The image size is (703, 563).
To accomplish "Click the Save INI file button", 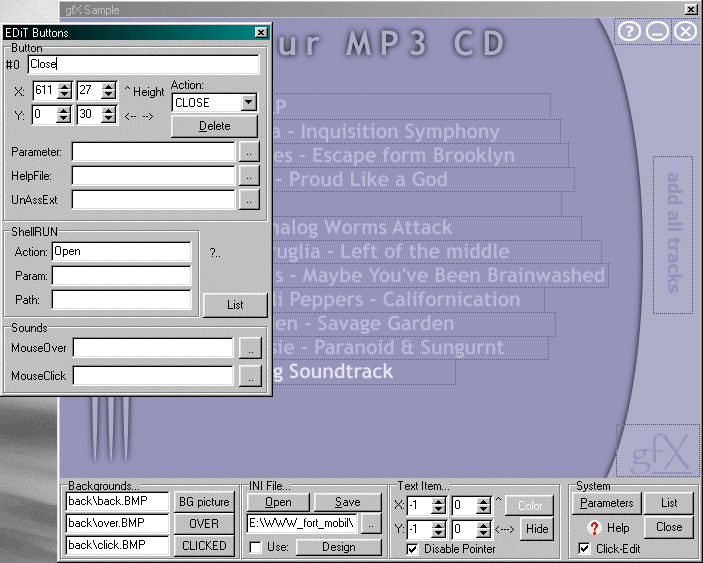I will pos(347,502).
